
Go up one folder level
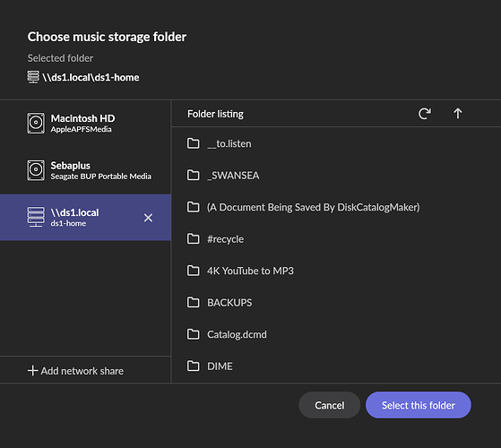click(458, 114)
